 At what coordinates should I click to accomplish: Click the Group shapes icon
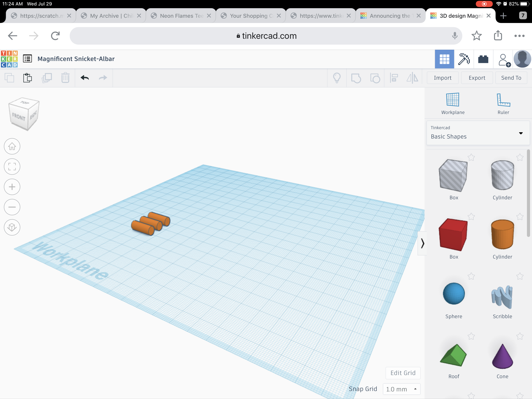[356, 78]
